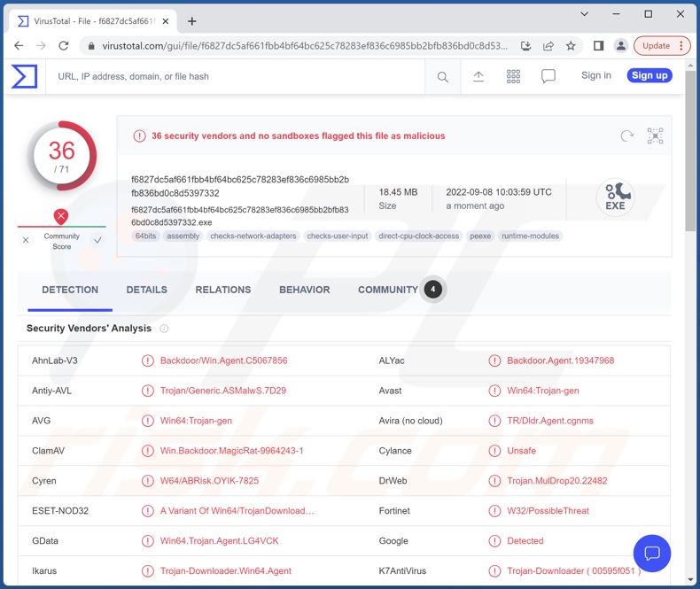The image size is (700, 589).
Task: Click the info icon beside Security Vendors' Analysis
Action: [164, 329]
